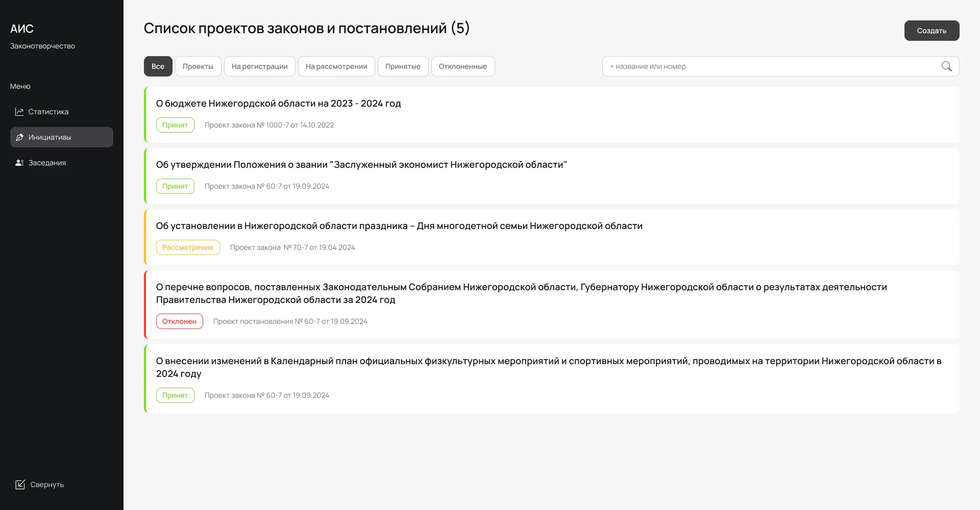Select the Статистика chart icon in sidebar
The height and width of the screenshot is (510, 980).
pyautogui.click(x=19, y=111)
